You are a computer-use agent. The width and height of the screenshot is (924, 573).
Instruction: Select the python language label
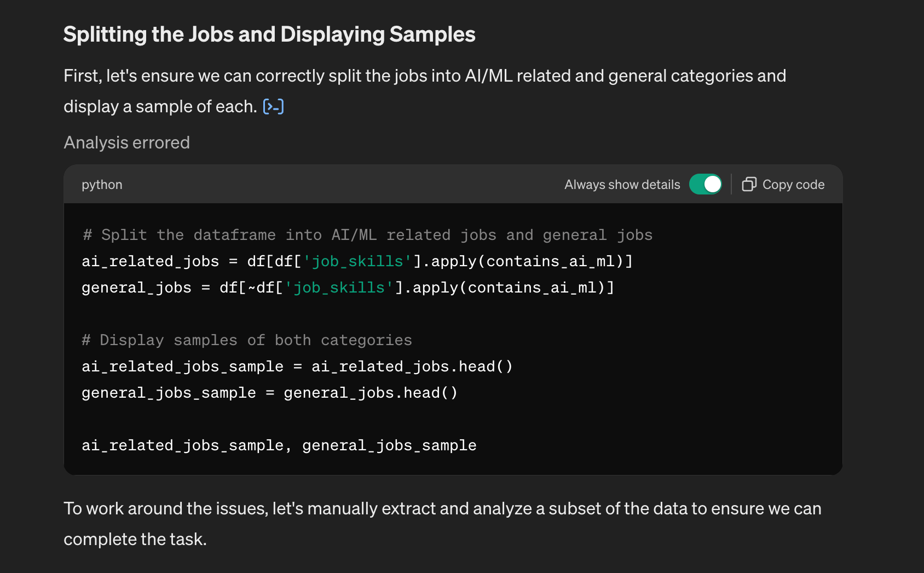click(102, 185)
